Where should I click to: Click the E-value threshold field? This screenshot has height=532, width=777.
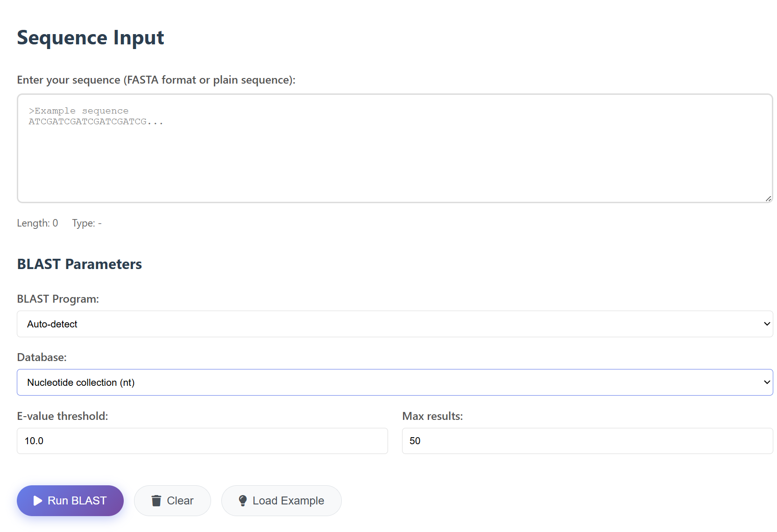point(202,441)
